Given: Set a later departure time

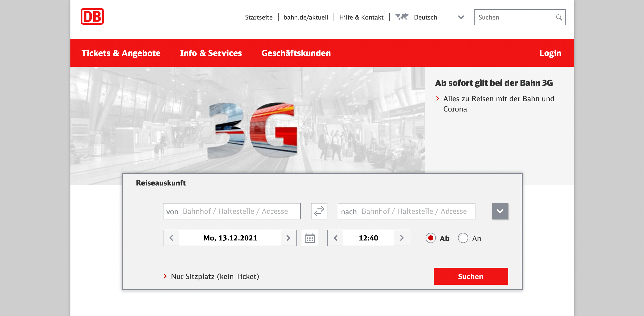Looking at the screenshot, I should [x=402, y=238].
